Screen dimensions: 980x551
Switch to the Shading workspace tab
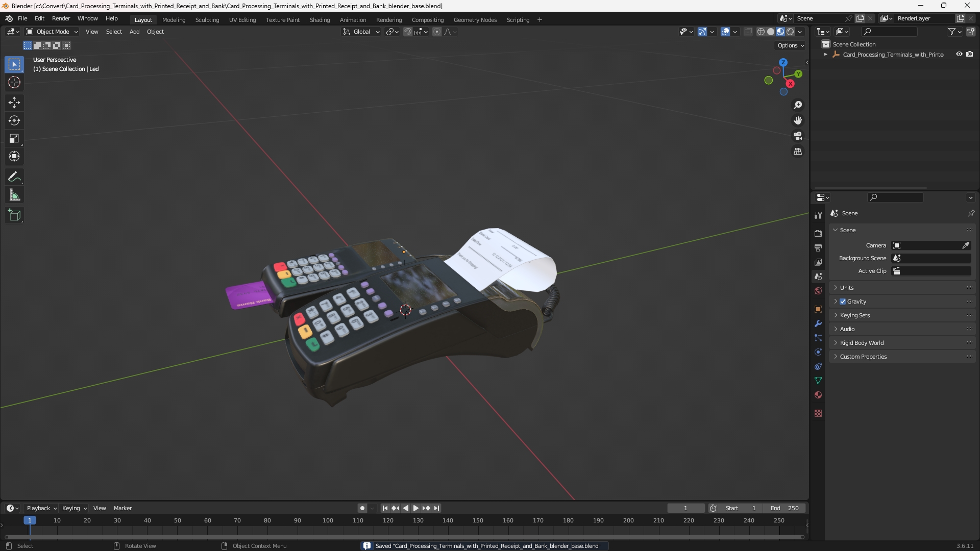pos(320,20)
